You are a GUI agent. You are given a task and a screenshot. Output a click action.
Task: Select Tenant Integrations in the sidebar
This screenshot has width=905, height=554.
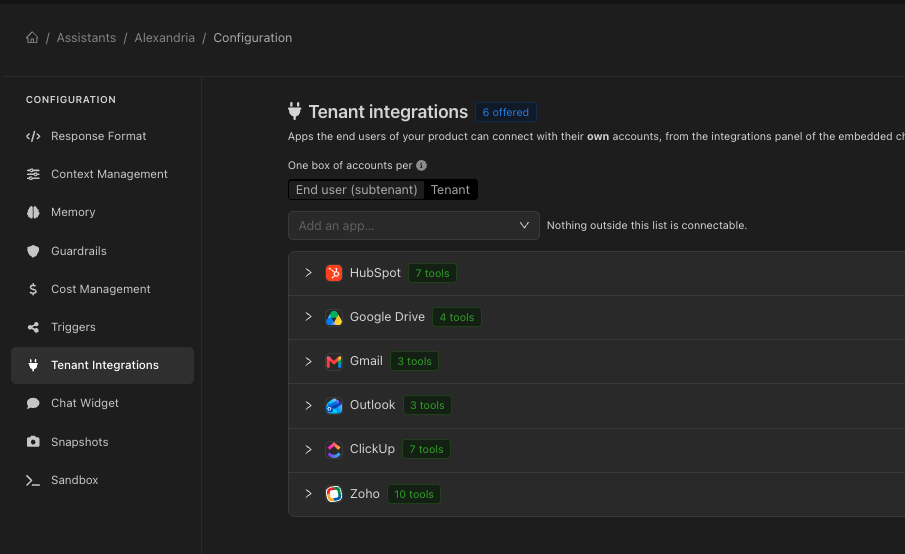point(102,365)
